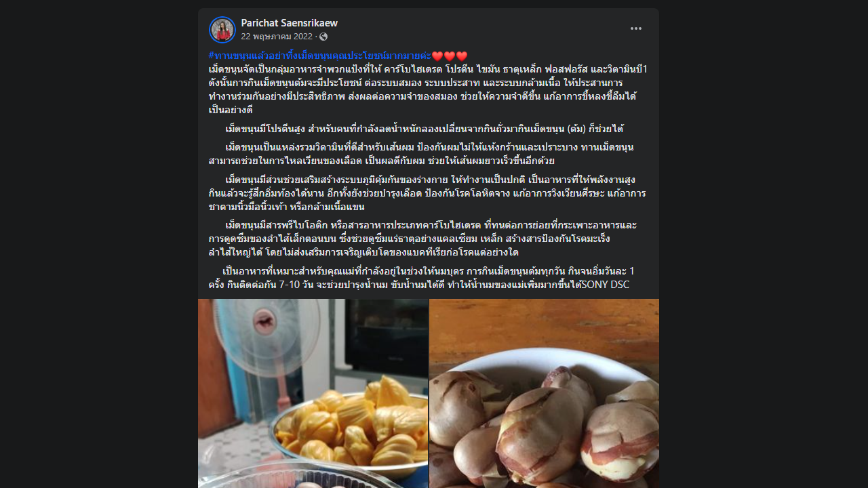The height and width of the screenshot is (488, 868).
Task: Open the yellow jackfruit flesh photo
Action: [313, 393]
